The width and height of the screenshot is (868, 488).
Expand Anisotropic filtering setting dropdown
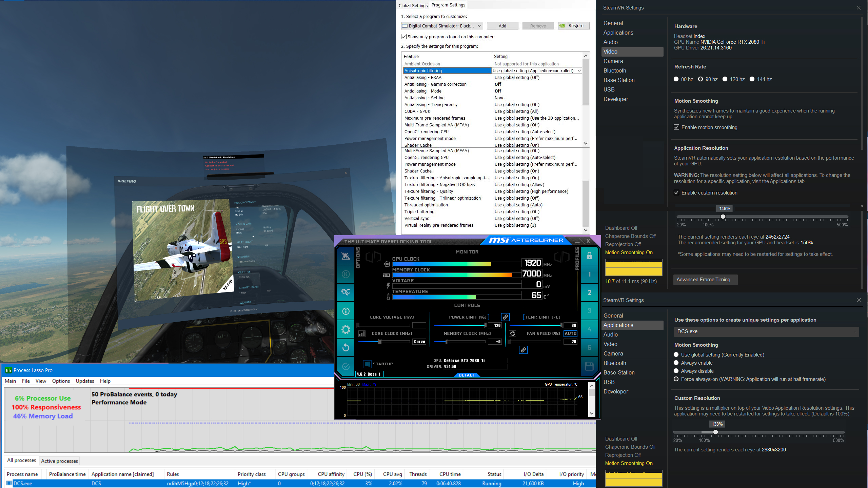tap(579, 70)
